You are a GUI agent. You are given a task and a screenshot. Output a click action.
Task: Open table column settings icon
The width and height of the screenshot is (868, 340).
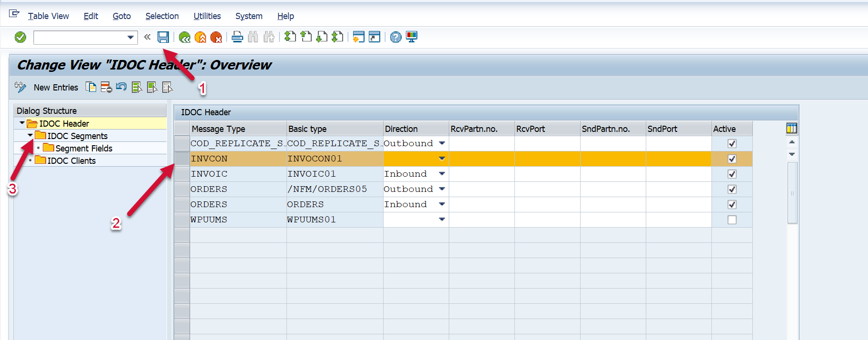(791, 128)
